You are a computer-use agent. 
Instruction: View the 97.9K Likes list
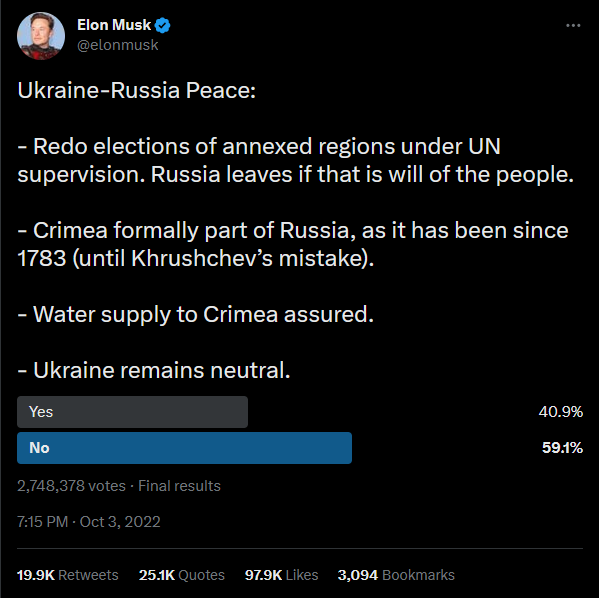click(x=281, y=575)
